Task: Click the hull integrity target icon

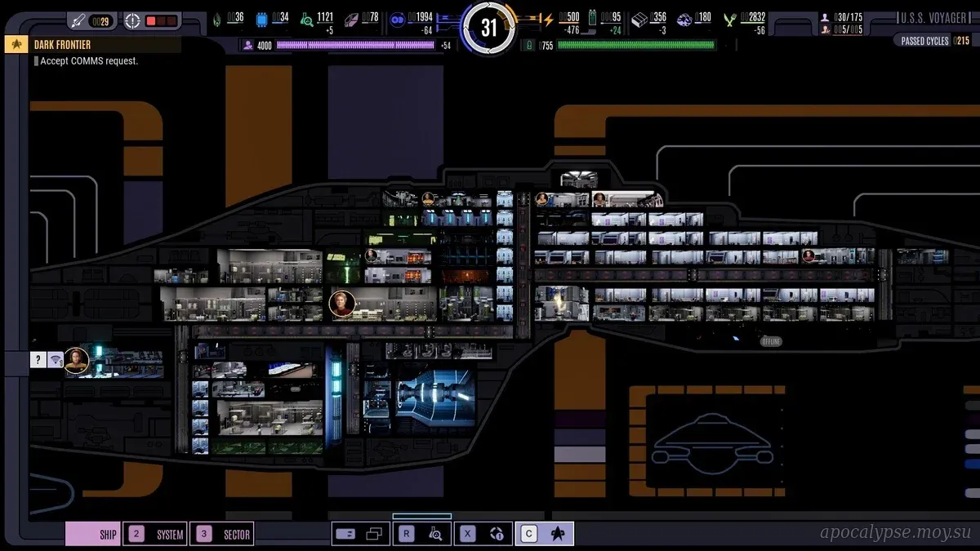Action: click(131, 20)
